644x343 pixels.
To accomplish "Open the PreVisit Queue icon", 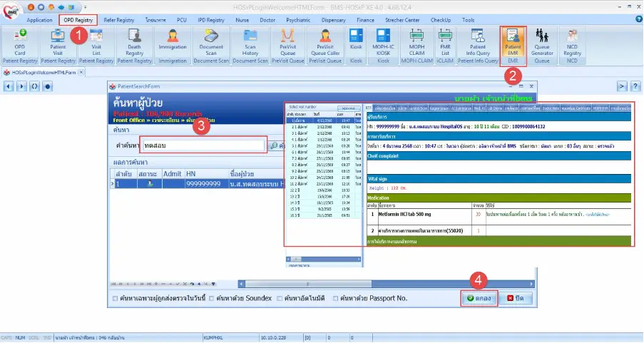I will [x=287, y=43].
